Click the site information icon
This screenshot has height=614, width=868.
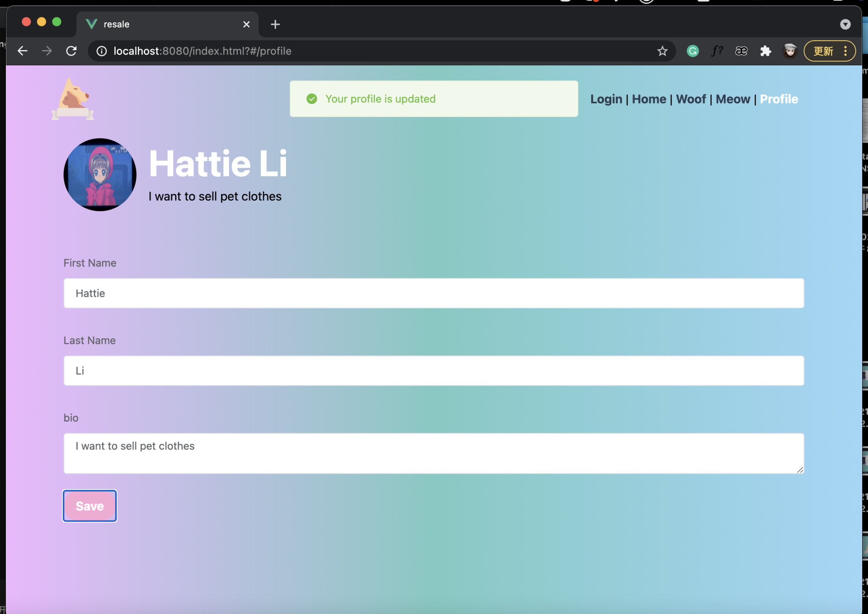(x=102, y=51)
